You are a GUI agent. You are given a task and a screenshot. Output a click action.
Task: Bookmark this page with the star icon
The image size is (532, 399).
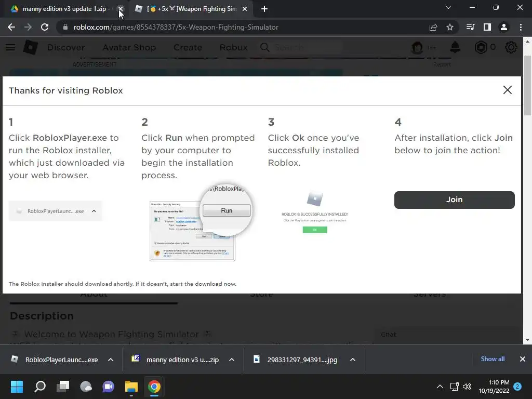coord(450,27)
